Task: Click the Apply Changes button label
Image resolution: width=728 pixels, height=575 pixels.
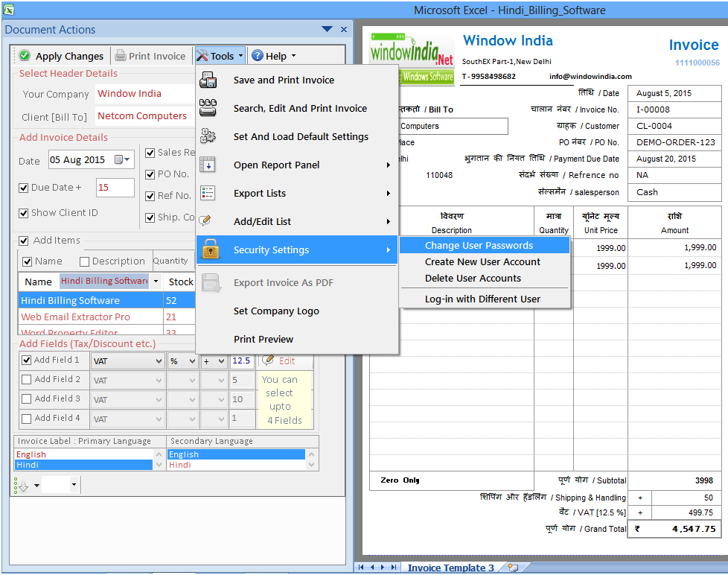Action: (x=70, y=56)
